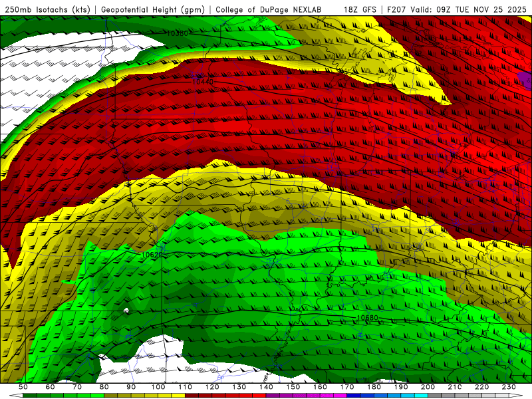Click the legend value 90
Viewport: 532px width, 399px height.
(131, 387)
